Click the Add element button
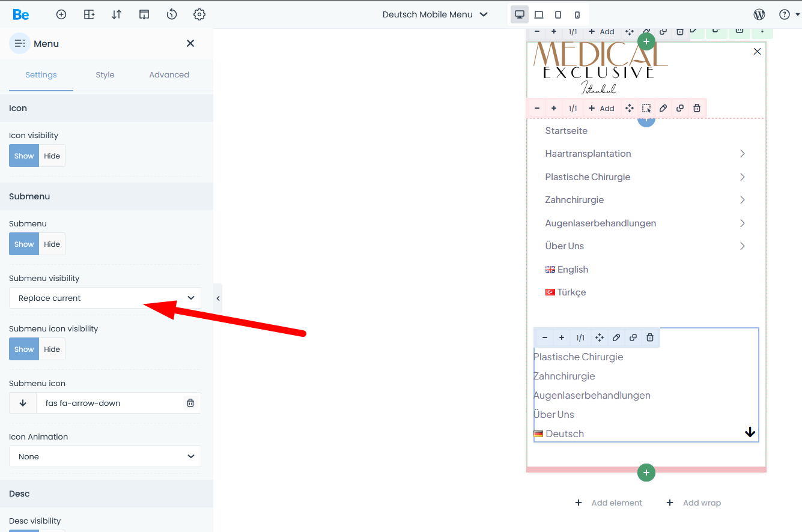802x532 pixels. click(x=609, y=503)
